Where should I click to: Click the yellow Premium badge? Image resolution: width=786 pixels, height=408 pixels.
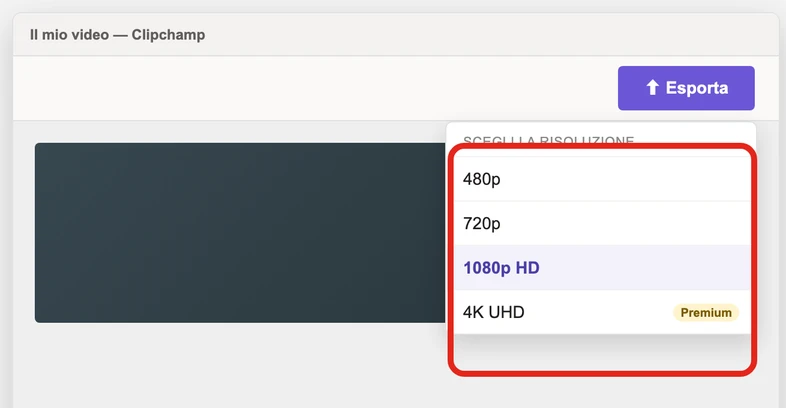click(706, 313)
